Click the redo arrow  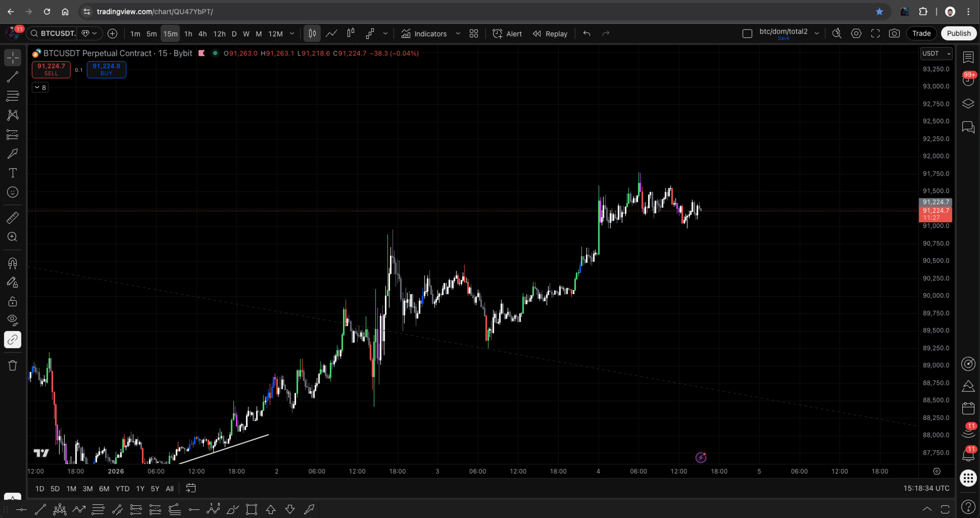coord(606,33)
